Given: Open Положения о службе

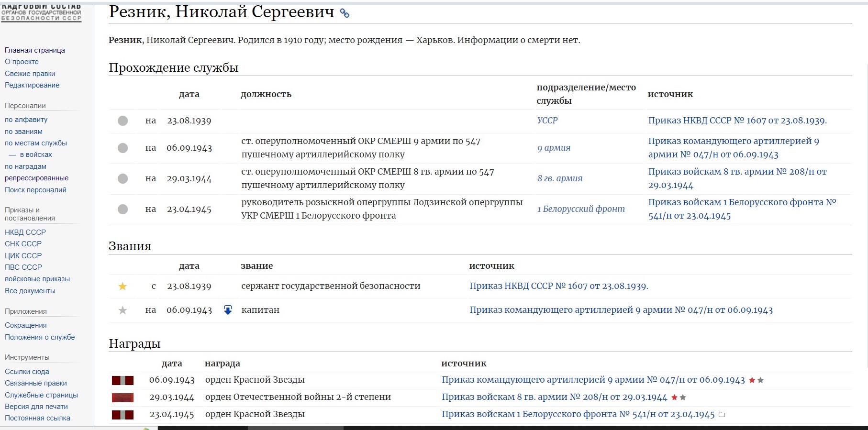Looking at the screenshot, I should (40, 337).
